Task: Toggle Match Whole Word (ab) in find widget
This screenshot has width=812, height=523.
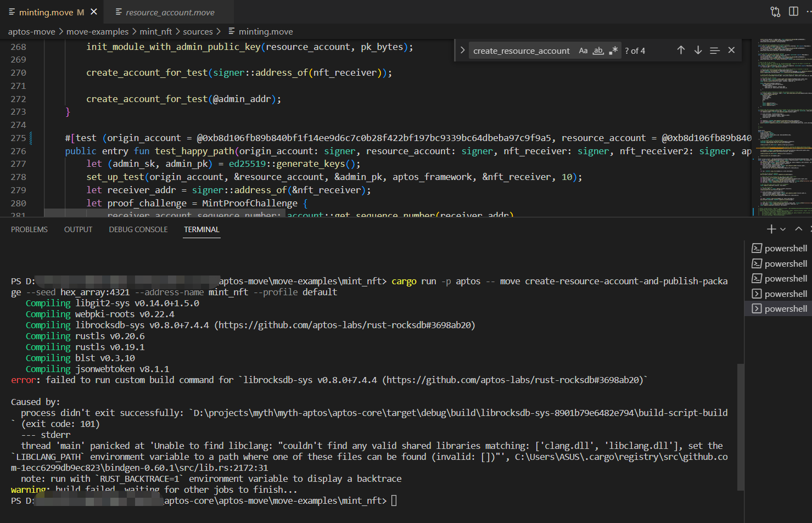Action: [x=598, y=50]
